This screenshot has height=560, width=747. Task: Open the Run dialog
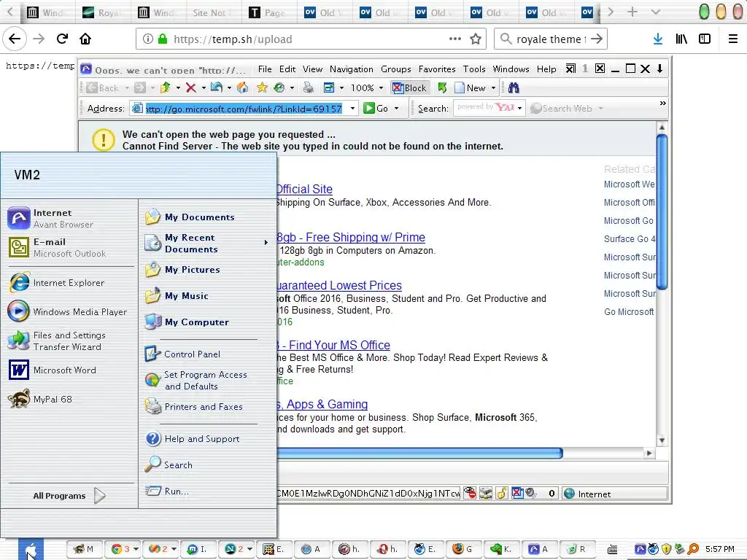tap(167, 491)
